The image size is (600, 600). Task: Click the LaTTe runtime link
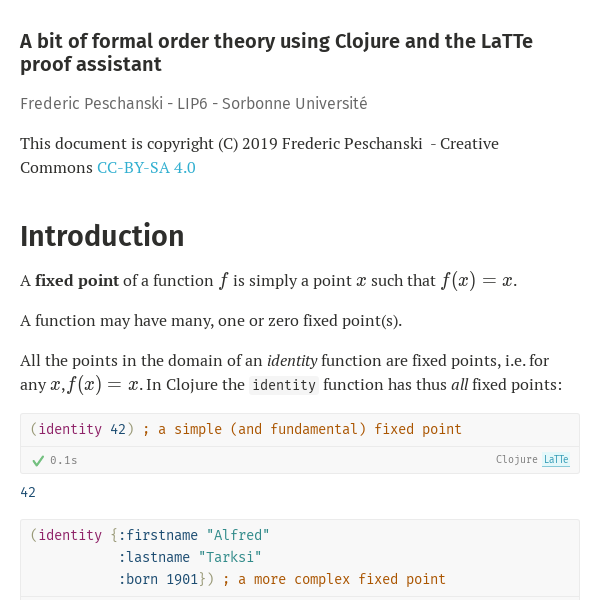click(556, 459)
